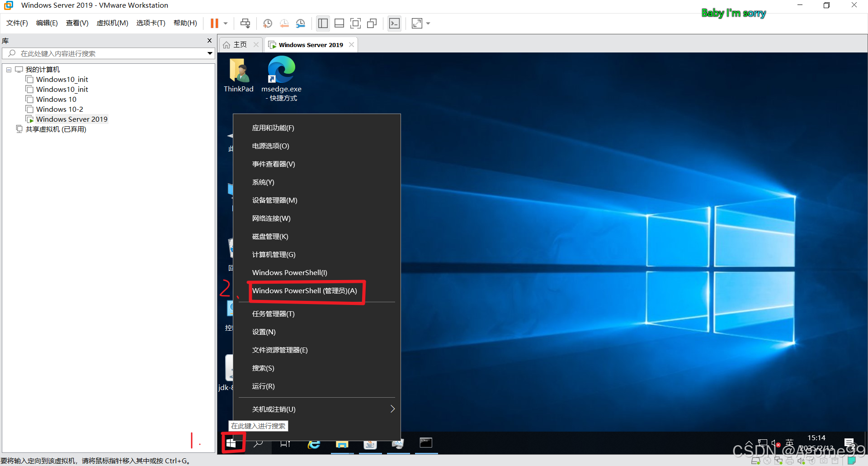This screenshot has height=466, width=868.
Task: Open the 选项卡(T) menu
Action: [x=151, y=23]
